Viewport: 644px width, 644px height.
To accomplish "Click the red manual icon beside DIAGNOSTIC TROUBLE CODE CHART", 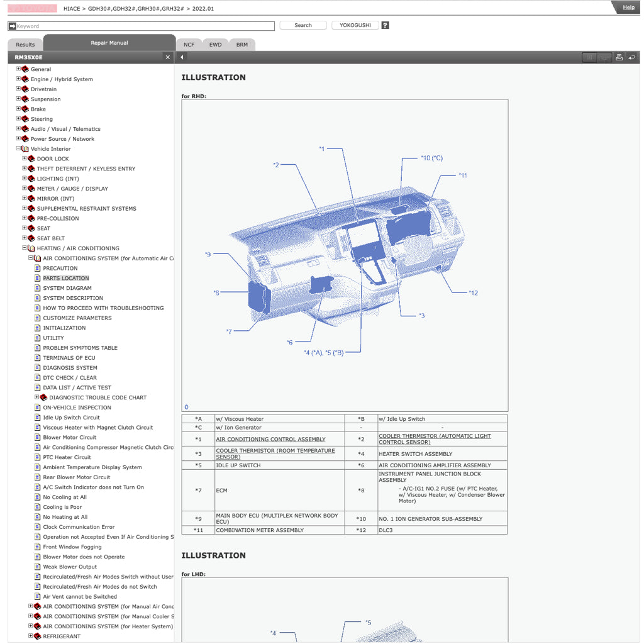I will click(43, 397).
